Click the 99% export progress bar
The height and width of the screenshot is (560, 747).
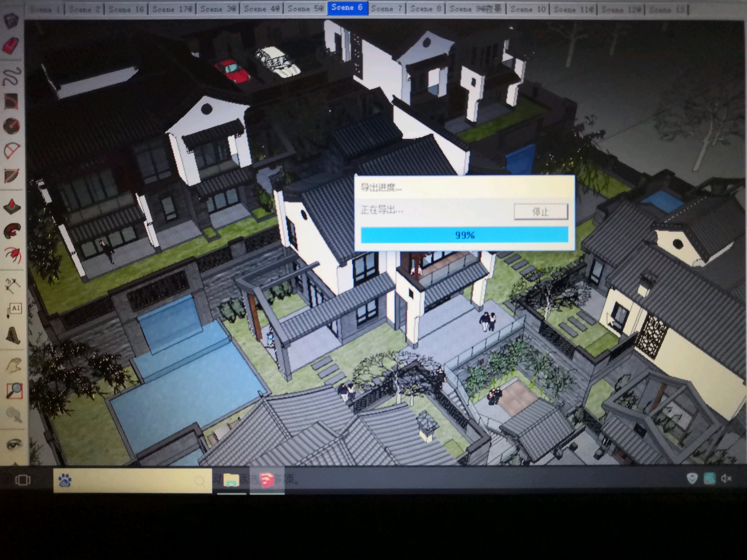[464, 235]
